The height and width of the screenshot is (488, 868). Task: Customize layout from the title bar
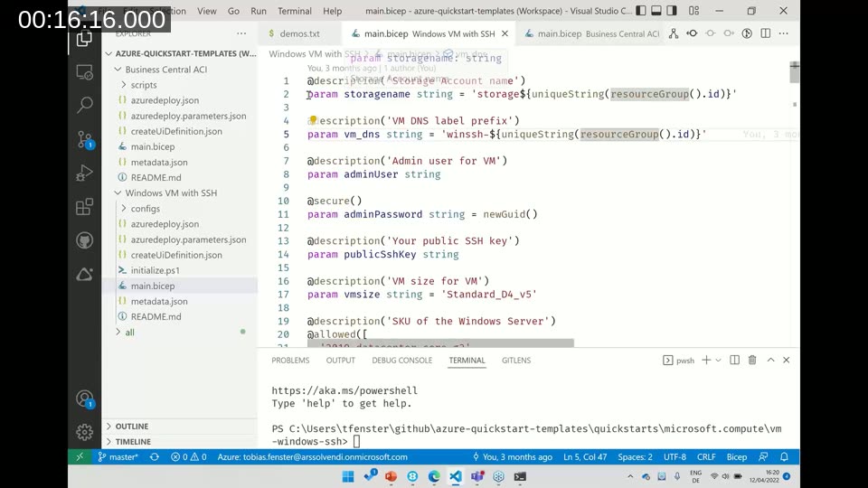pos(693,11)
